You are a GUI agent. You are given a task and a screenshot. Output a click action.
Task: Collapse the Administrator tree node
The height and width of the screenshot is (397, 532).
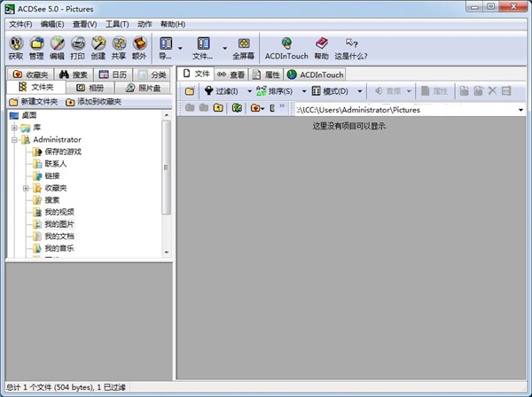click(x=14, y=139)
